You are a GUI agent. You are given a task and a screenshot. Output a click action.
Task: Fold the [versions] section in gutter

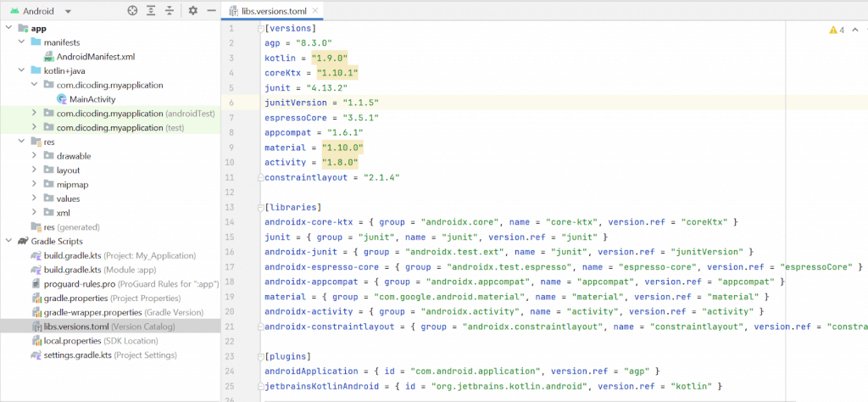(x=261, y=28)
